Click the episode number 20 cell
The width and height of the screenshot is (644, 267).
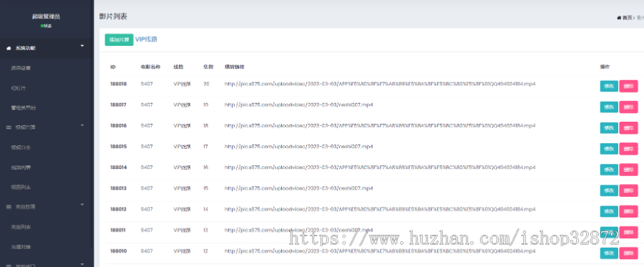pos(206,84)
